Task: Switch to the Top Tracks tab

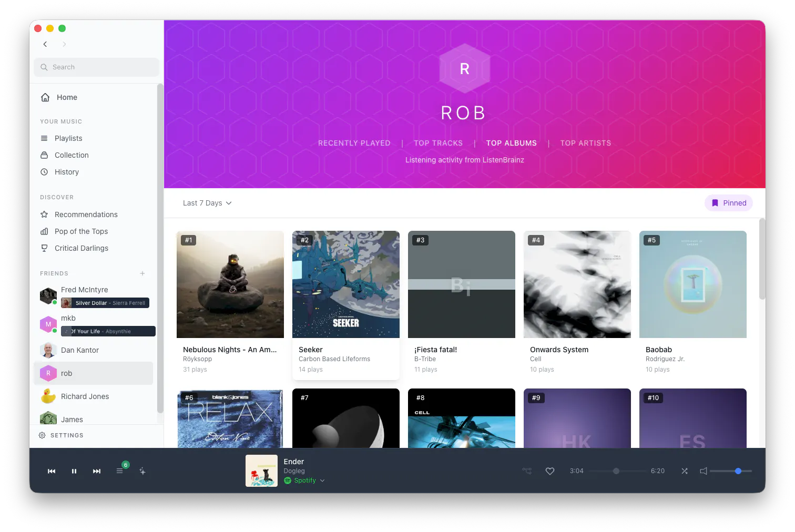Action: pos(439,143)
